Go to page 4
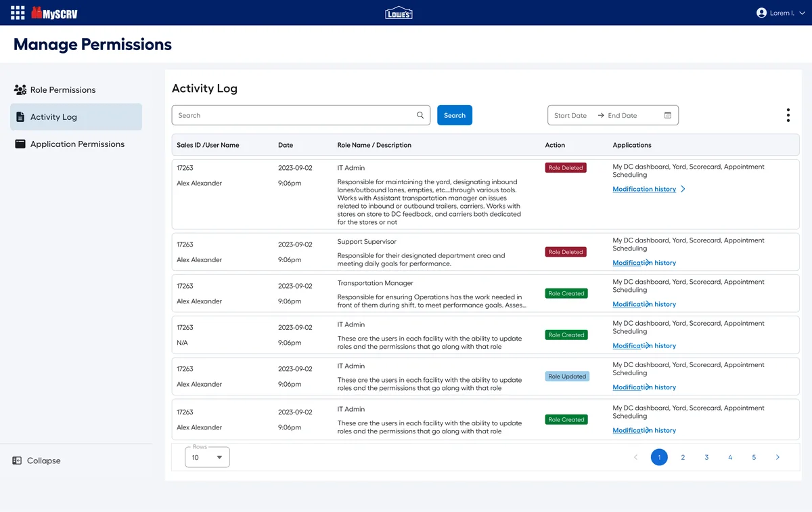The width and height of the screenshot is (812, 512). click(730, 457)
